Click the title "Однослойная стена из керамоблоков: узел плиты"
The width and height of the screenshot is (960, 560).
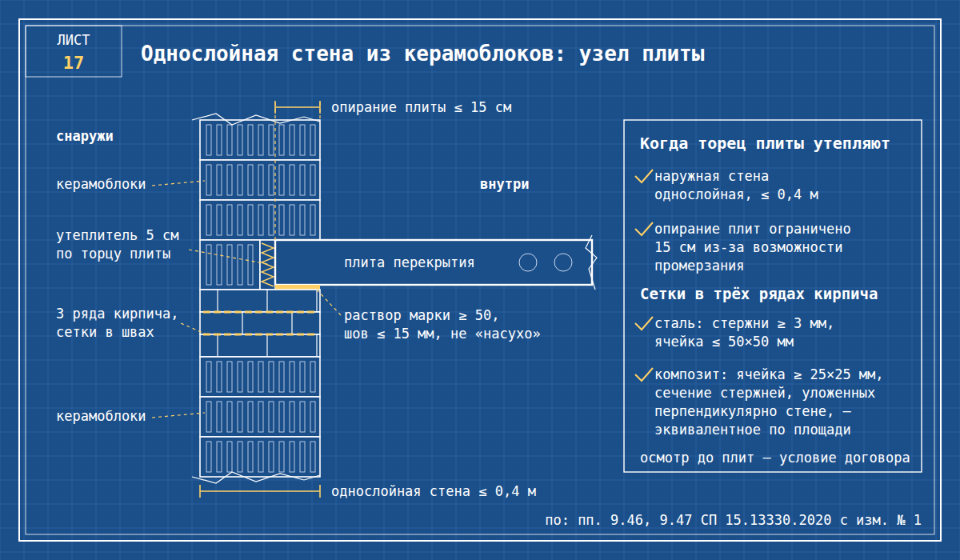[423, 54]
